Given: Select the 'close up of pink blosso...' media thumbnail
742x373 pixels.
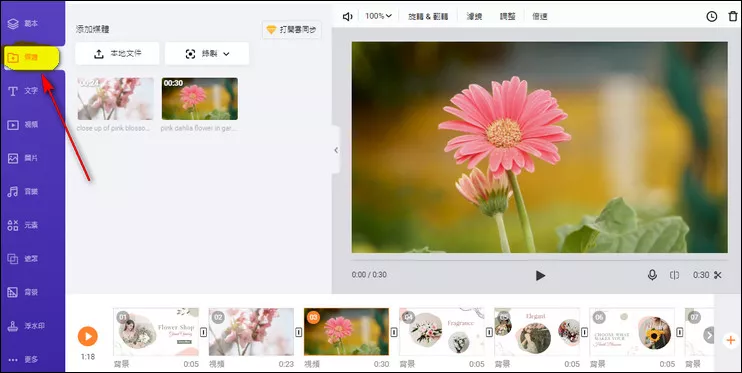Looking at the screenshot, I should click(x=115, y=98).
